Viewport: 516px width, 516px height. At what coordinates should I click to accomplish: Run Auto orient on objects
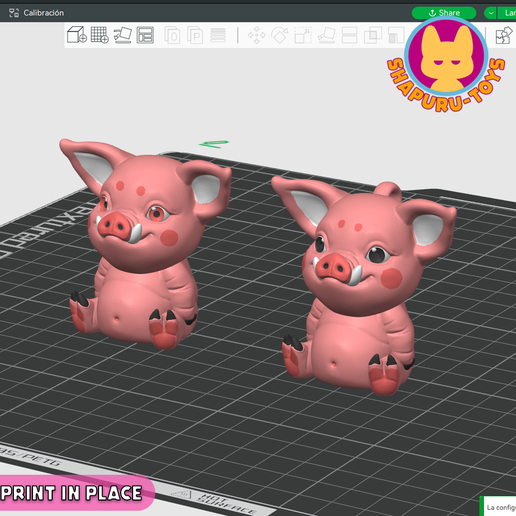pyautogui.click(x=123, y=35)
